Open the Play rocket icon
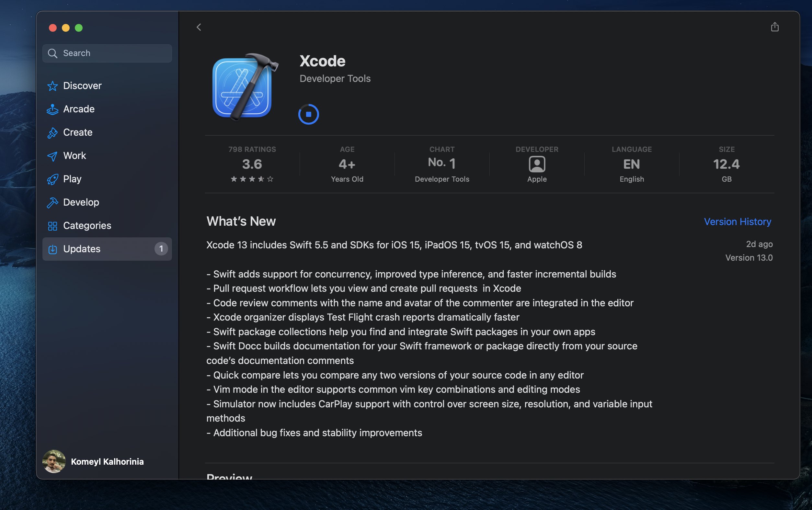Screen dimensions: 812x510 click(52, 179)
